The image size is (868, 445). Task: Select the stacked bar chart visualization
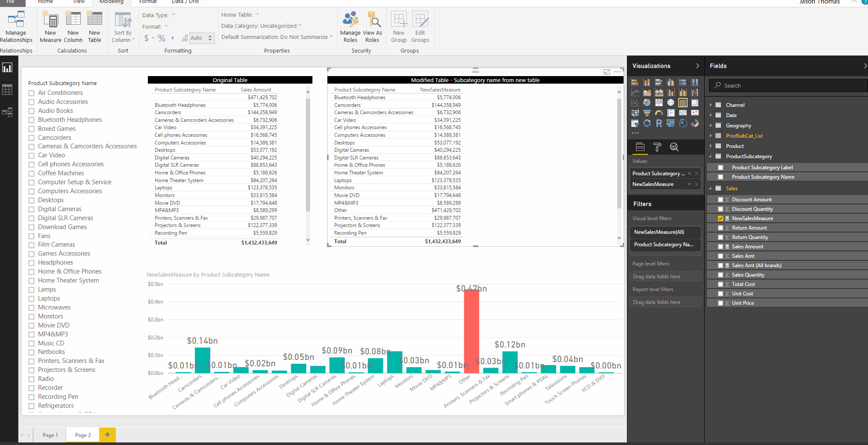pyautogui.click(x=635, y=82)
